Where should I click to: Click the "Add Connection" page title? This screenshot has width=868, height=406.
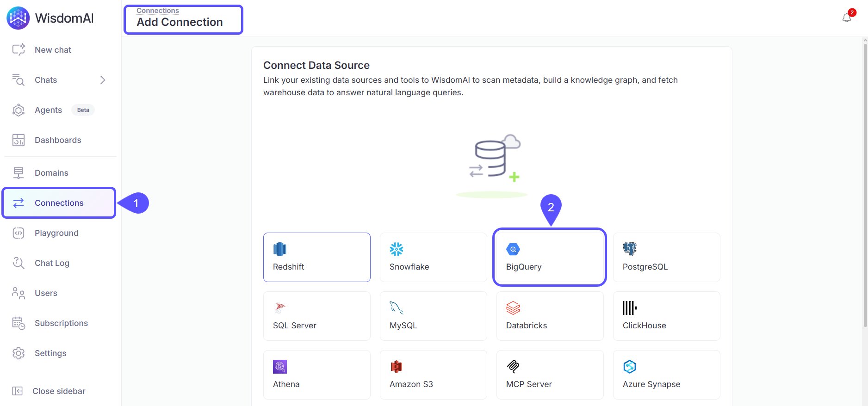(180, 22)
